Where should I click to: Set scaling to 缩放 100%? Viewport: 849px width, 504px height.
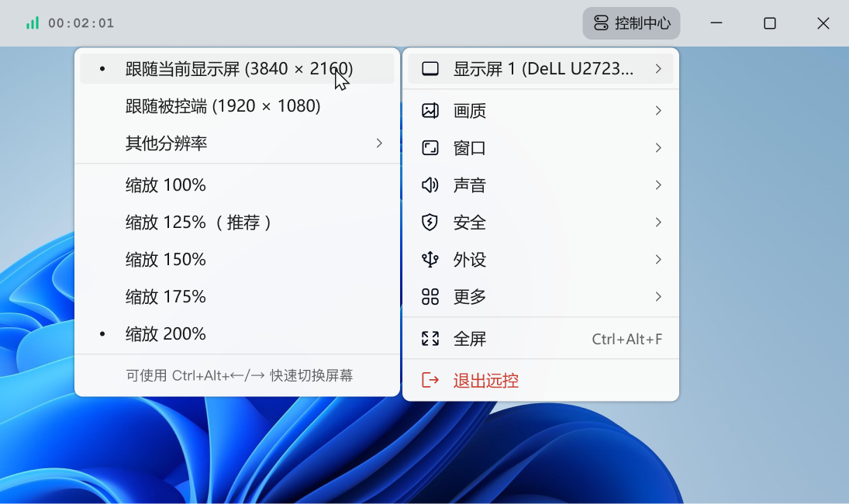tap(166, 185)
